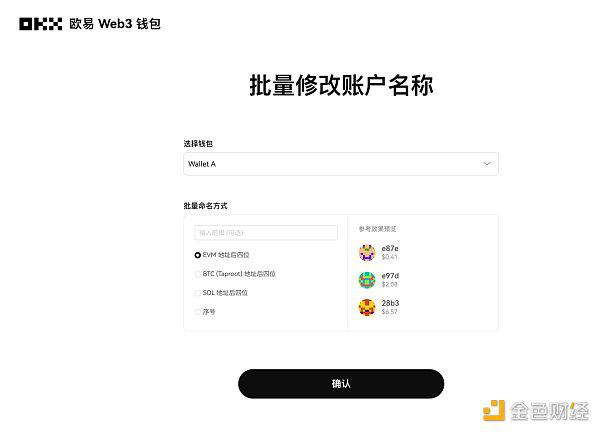Viewport: 600px width, 432px height.
Task: Click the OKX logo icon
Action: pyautogui.click(x=41, y=24)
